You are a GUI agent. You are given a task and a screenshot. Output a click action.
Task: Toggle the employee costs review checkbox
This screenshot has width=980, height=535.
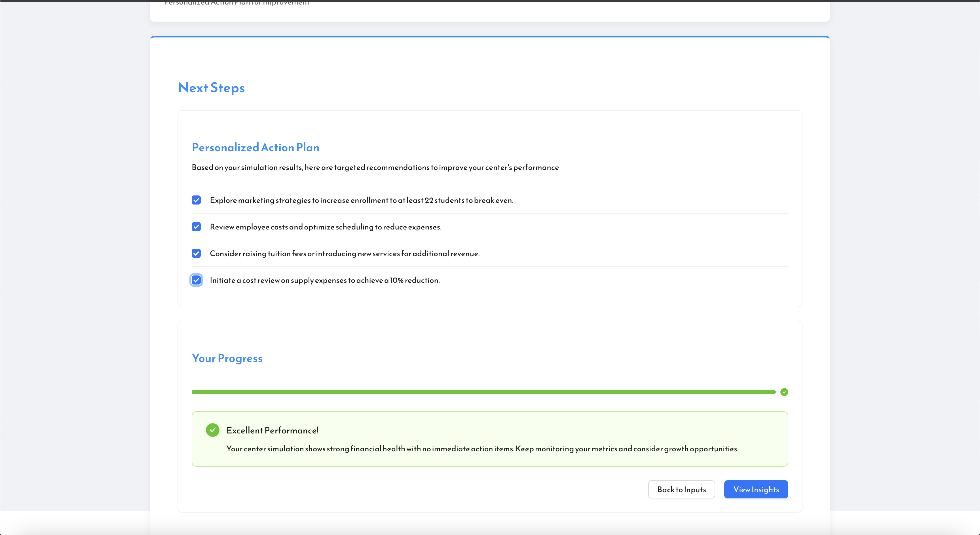(196, 227)
